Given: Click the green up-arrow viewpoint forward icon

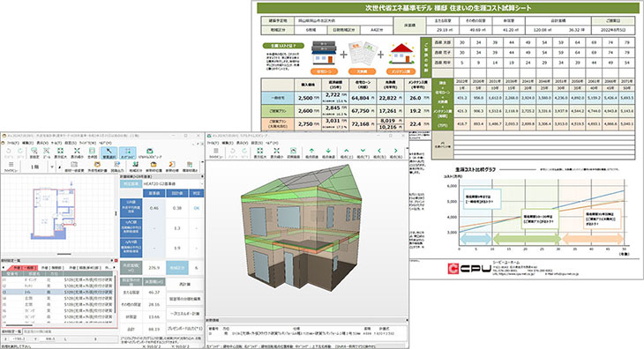Looking at the screenshot, I should coord(311,152).
